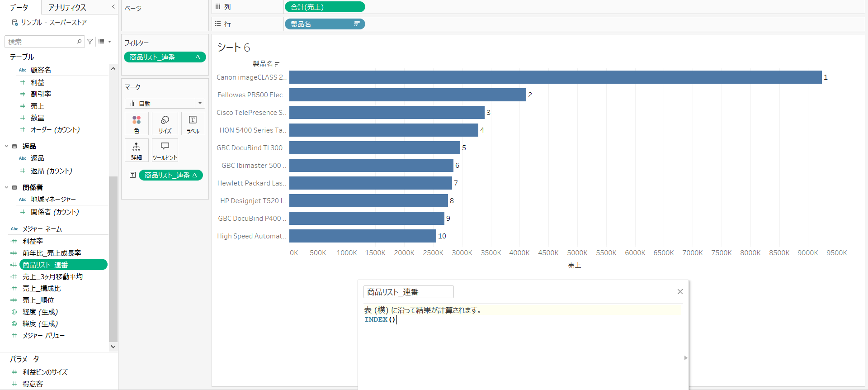The image size is (868, 390).
Task: Open the ラベル marks card button
Action: pyautogui.click(x=193, y=124)
